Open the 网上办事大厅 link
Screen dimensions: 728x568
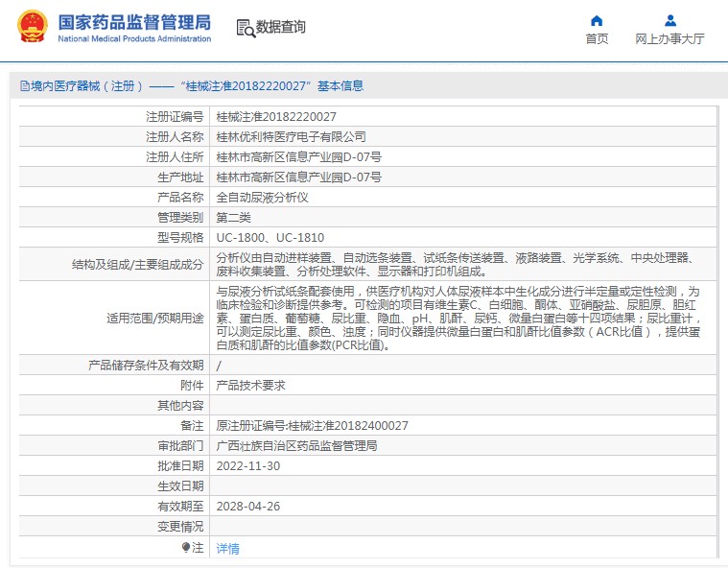click(x=669, y=39)
